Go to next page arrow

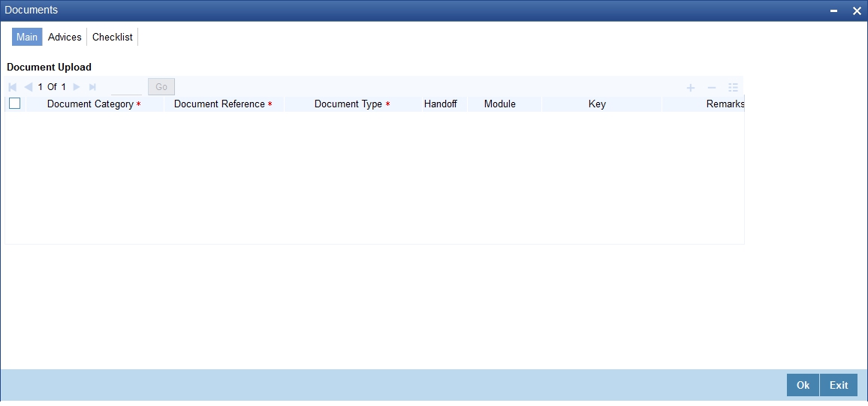coord(77,87)
